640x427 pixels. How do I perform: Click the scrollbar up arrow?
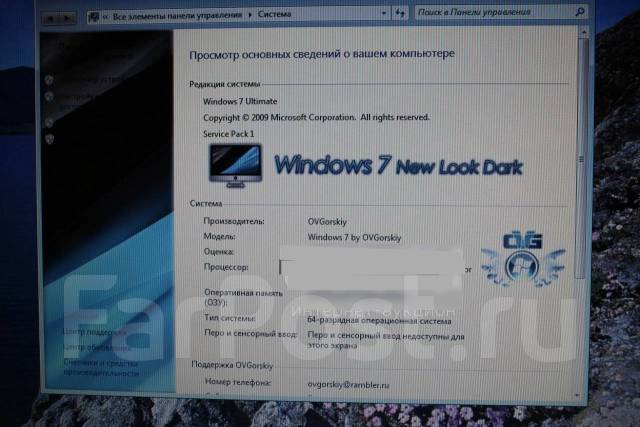584,32
